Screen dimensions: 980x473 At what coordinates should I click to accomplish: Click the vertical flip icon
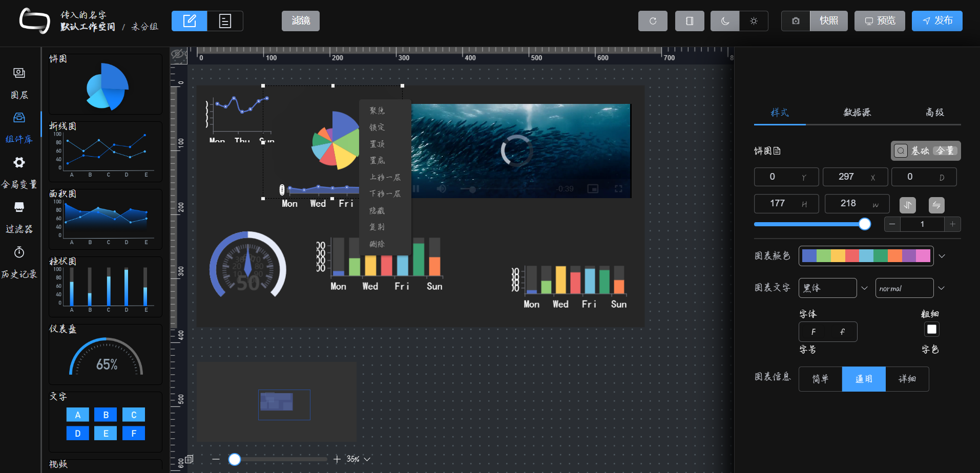pos(908,205)
